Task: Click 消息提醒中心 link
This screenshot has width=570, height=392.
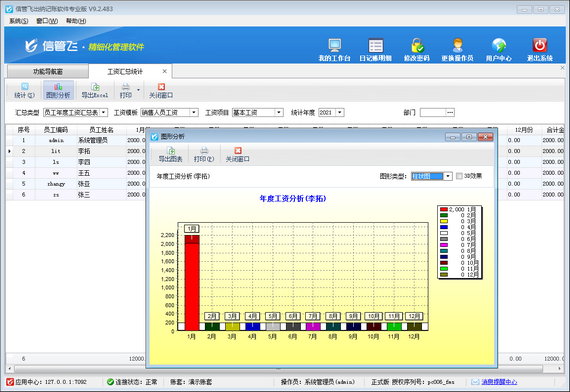Action: pyautogui.click(x=499, y=382)
